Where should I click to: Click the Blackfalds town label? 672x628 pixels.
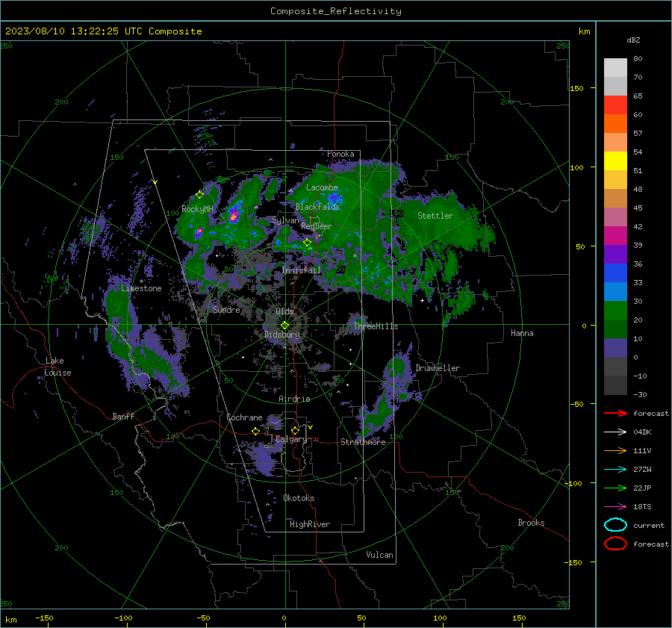tap(317, 207)
